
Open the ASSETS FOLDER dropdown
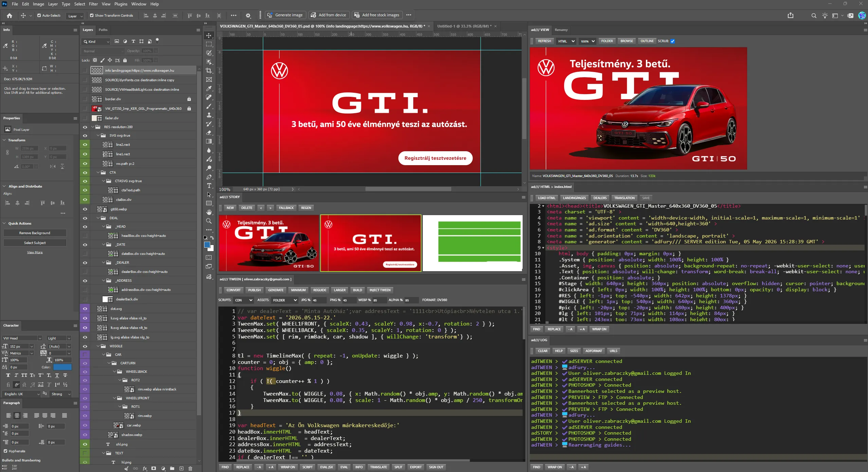284,300
